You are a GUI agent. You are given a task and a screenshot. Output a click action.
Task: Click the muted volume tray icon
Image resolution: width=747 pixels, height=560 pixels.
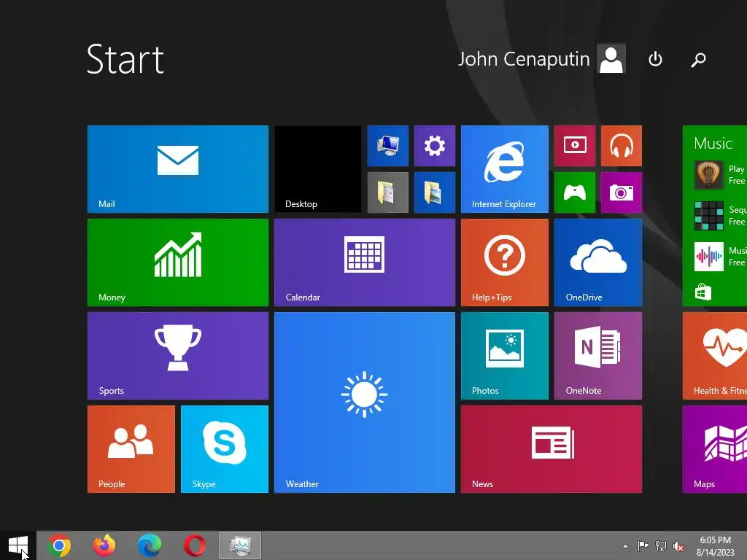point(678,546)
